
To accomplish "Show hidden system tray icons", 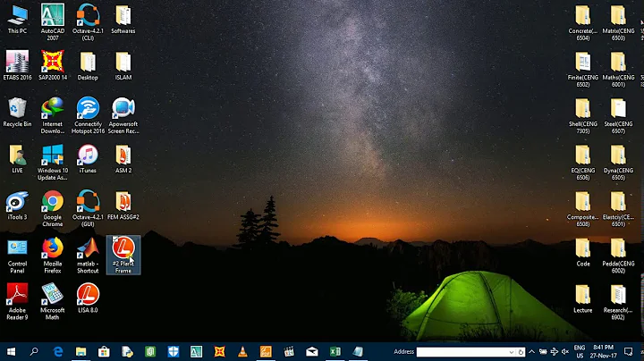I will pyautogui.click(x=532, y=351).
